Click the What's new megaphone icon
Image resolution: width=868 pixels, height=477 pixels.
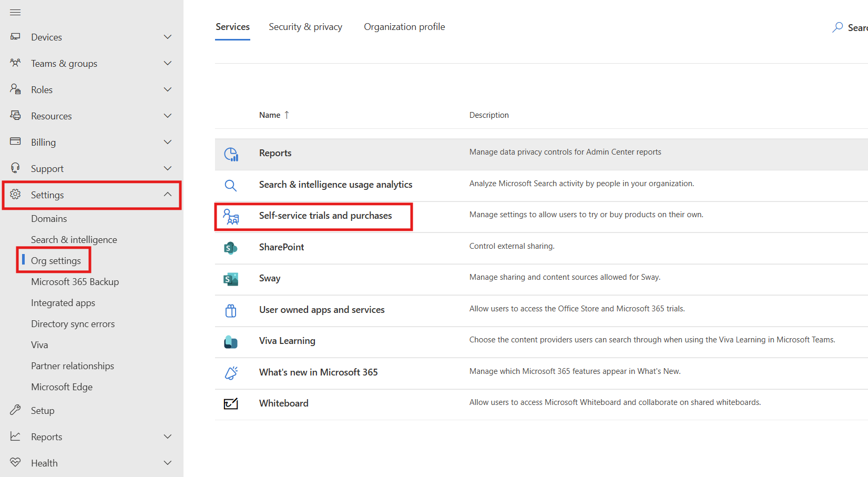[231, 373]
